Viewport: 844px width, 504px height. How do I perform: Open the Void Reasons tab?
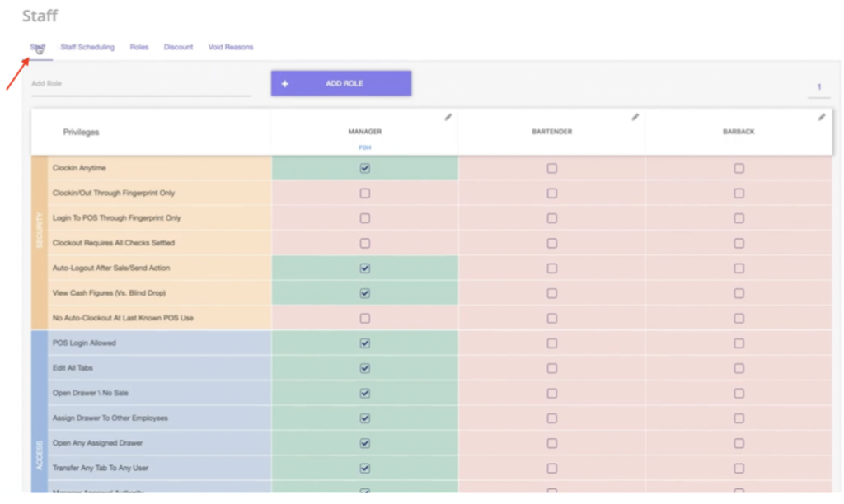tap(230, 47)
